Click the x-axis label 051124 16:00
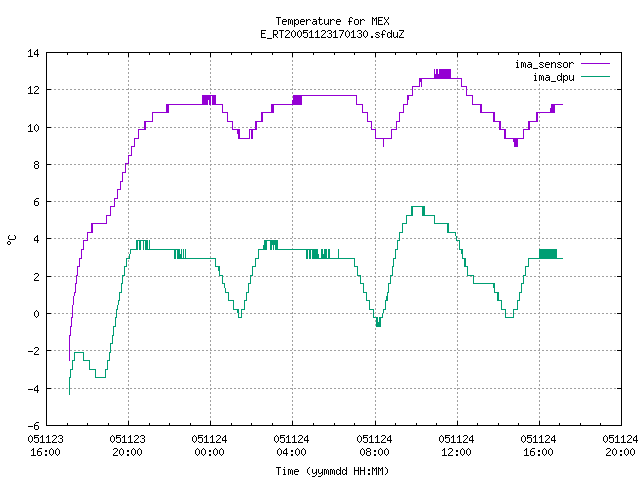Image resolution: width=640 pixels, height=480 pixels. click(x=538, y=446)
